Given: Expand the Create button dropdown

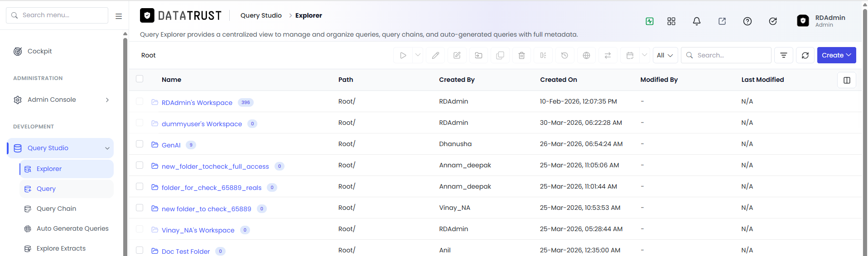Looking at the screenshot, I should (836, 55).
